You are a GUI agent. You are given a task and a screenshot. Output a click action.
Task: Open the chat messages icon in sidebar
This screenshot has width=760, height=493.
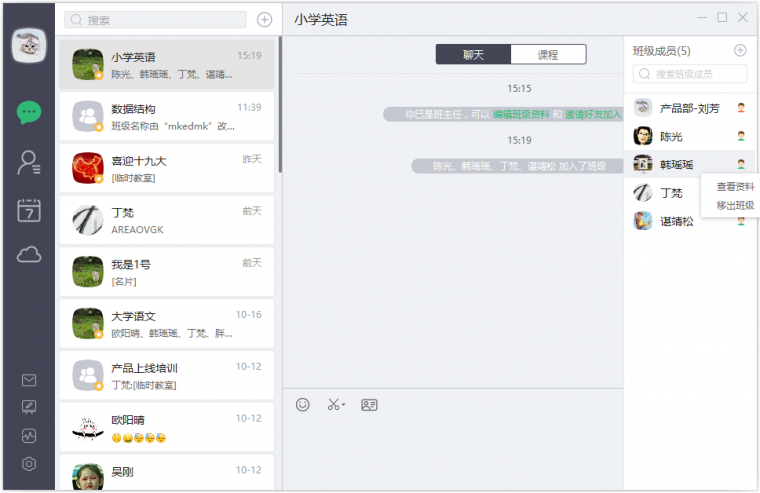(29, 112)
